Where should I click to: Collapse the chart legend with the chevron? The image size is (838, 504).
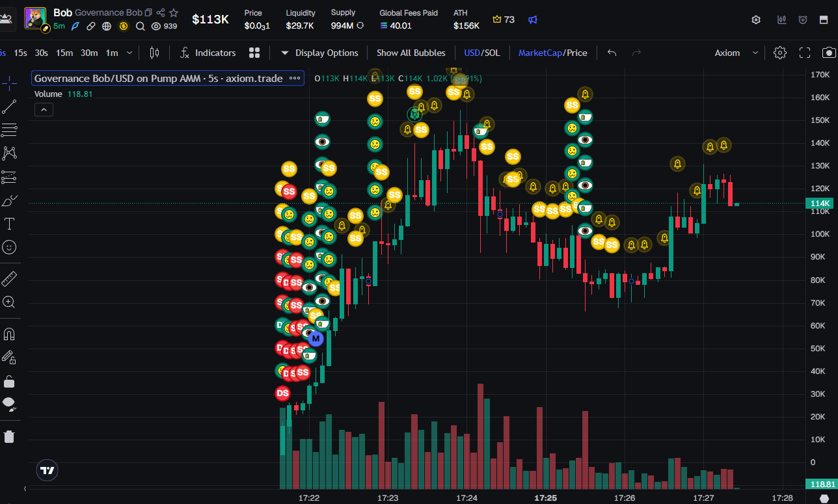pyautogui.click(x=44, y=110)
